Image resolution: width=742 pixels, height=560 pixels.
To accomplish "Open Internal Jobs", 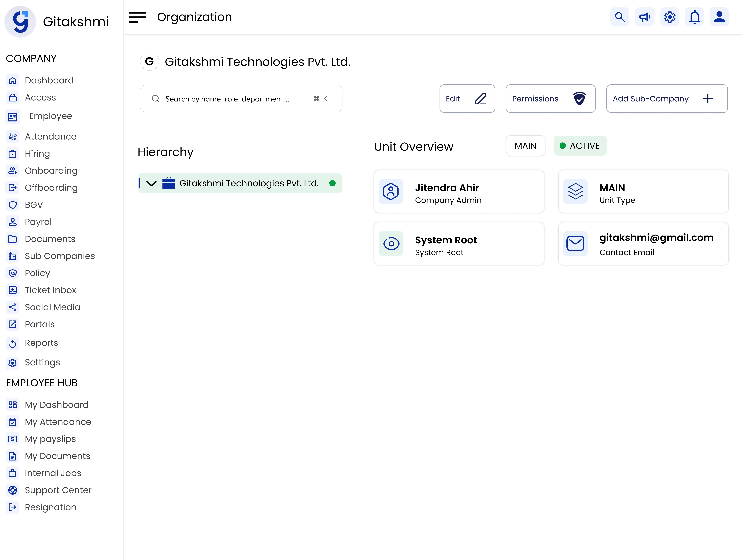I will (x=53, y=473).
